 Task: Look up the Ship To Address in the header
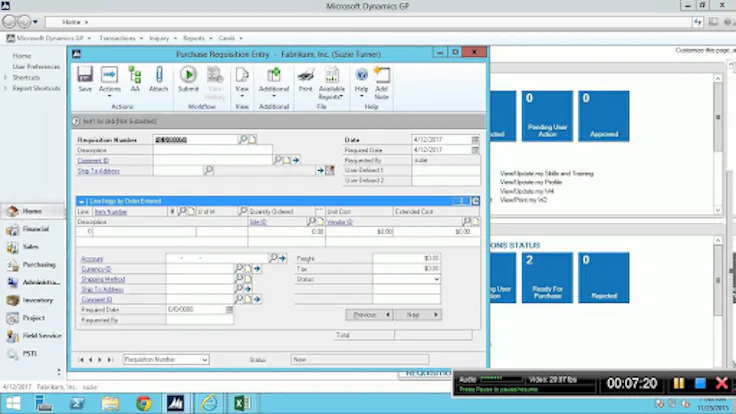[x=208, y=170]
